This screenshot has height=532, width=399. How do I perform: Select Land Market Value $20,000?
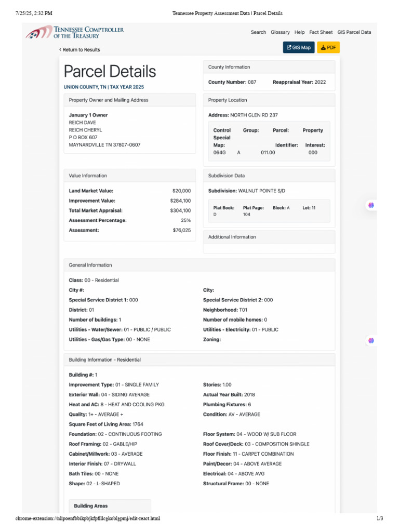pos(181,191)
